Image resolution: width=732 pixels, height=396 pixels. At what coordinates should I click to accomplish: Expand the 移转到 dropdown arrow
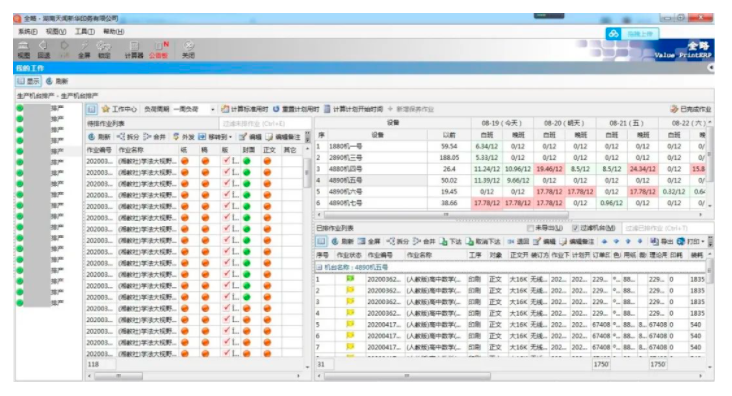click(x=231, y=137)
